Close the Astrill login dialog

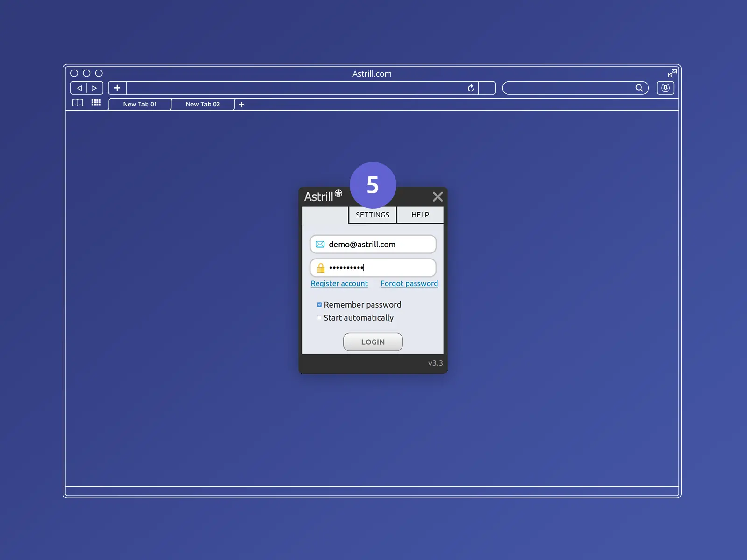click(x=437, y=196)
